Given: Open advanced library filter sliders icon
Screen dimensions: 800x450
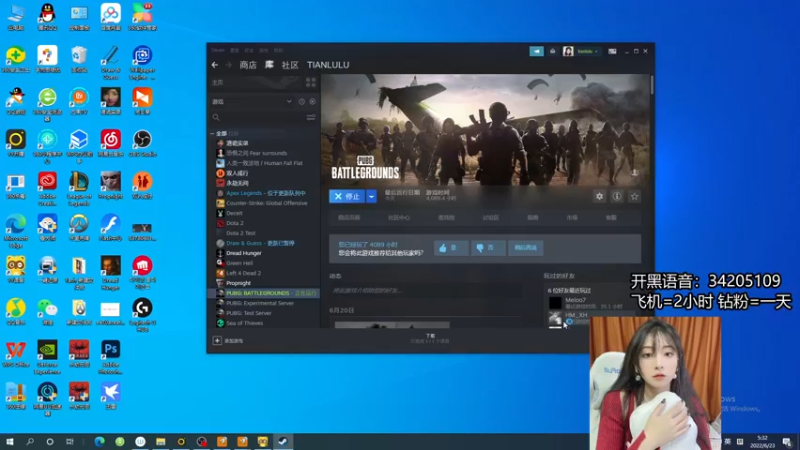Looking at the screenshot, I should coord(311,117).
